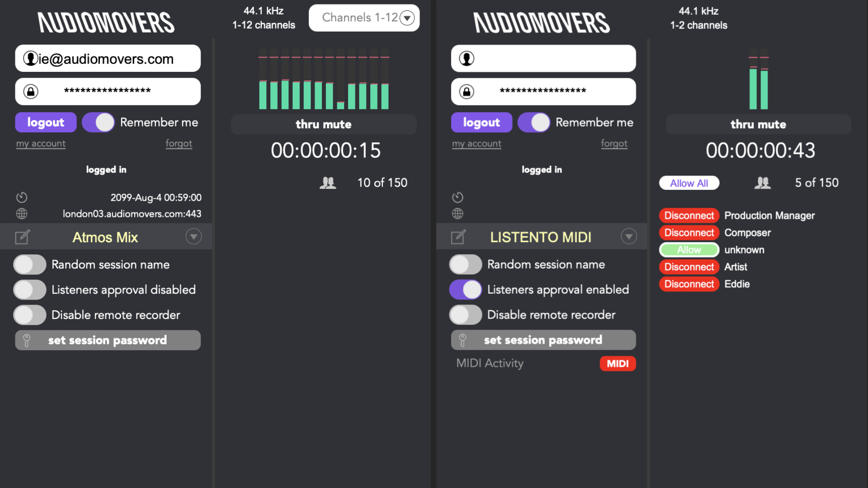The height and width of the screenshot is (488, 868).
Task: Click the clock icon beside 2099-Aug-4 expiry
Action: (x=22, y=197)
